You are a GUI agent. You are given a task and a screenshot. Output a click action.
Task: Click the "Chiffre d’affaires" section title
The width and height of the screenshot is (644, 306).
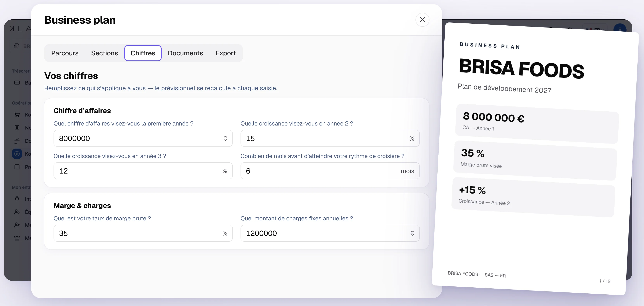click(x=82, y=111)
